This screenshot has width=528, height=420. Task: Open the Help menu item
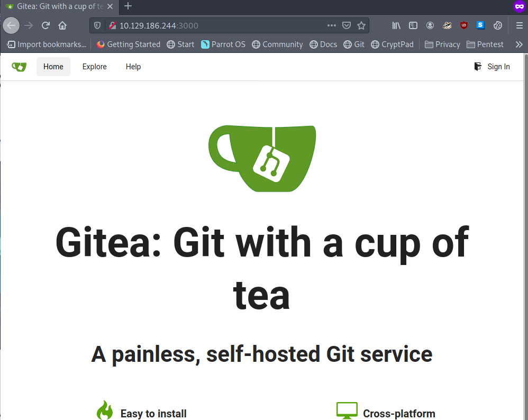coord(133,67)
